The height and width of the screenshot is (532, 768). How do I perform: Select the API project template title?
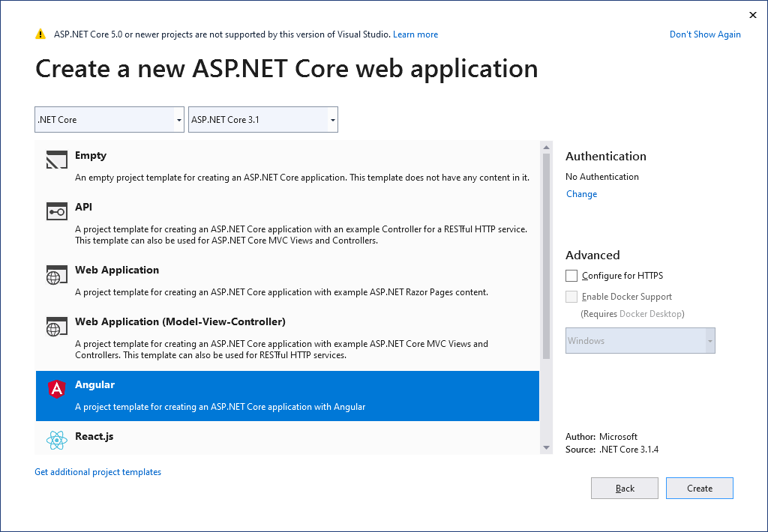83,207
